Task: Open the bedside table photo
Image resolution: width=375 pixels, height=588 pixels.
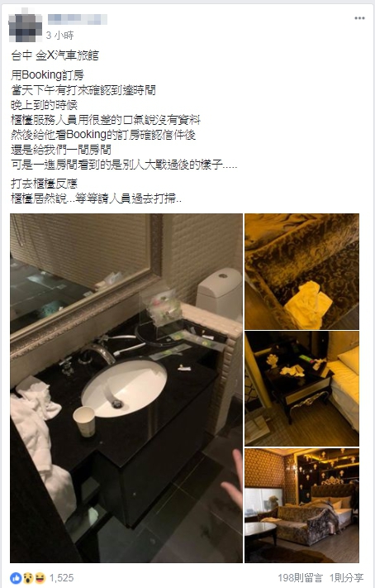Action: click(302, 389)
